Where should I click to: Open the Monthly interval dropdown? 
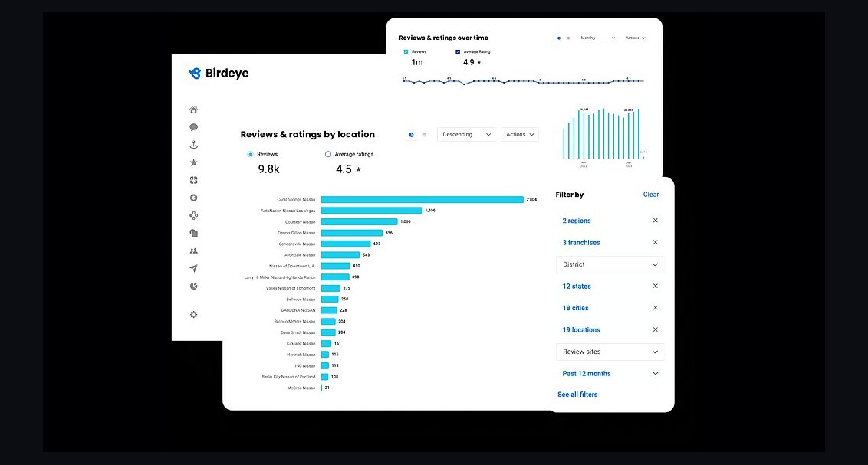click(597, 38)
